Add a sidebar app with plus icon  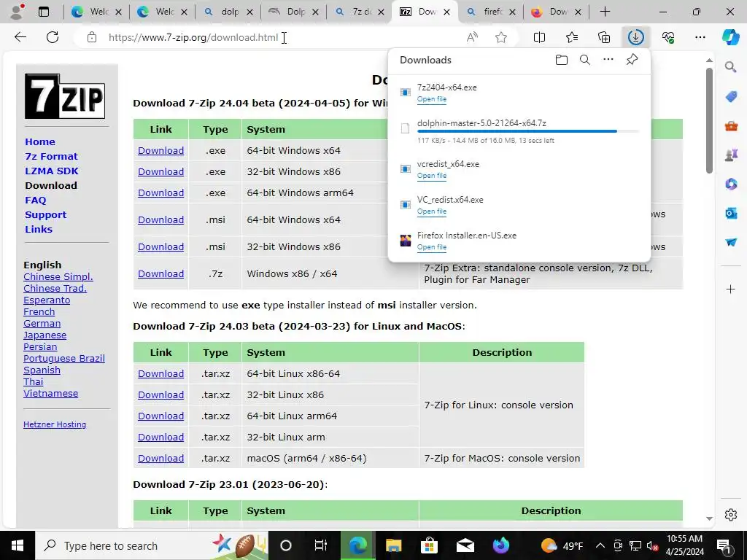731,289
